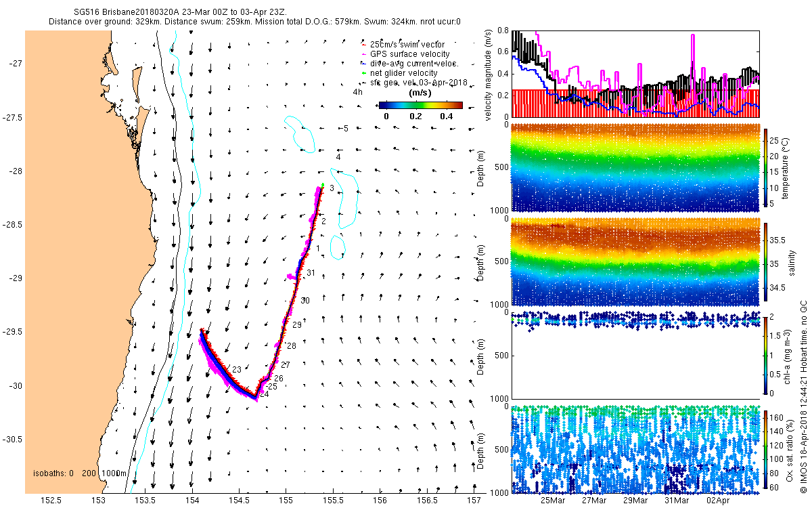Viewport: 812px width, 508px height.
Task: Click the '31Mar' date tick label
Action: point(677,501)
